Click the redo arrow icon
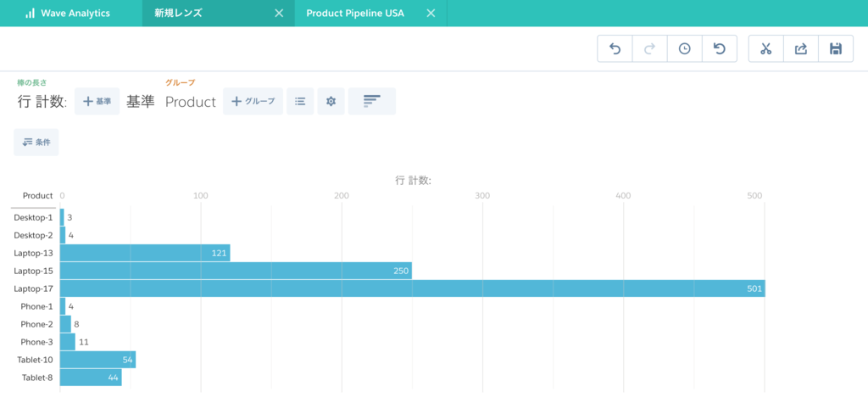The width and height of the screenshot is (868, 403). [x=650, y=48]
